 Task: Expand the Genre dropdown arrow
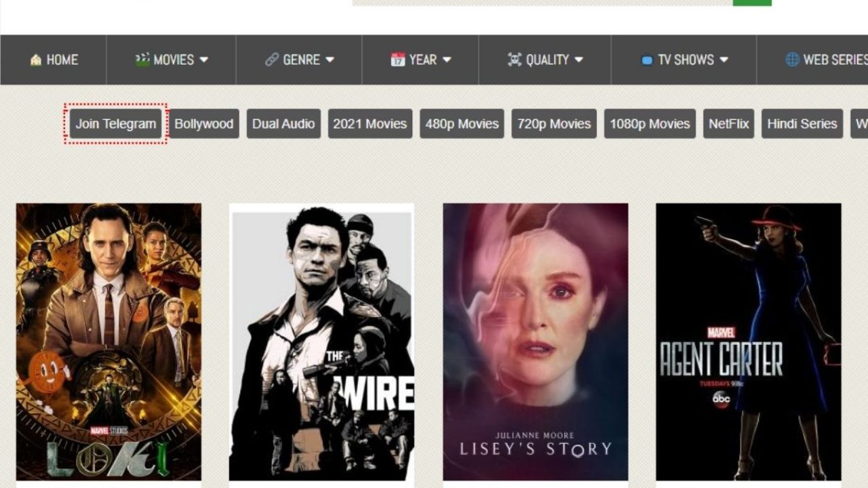pos(330,60)
